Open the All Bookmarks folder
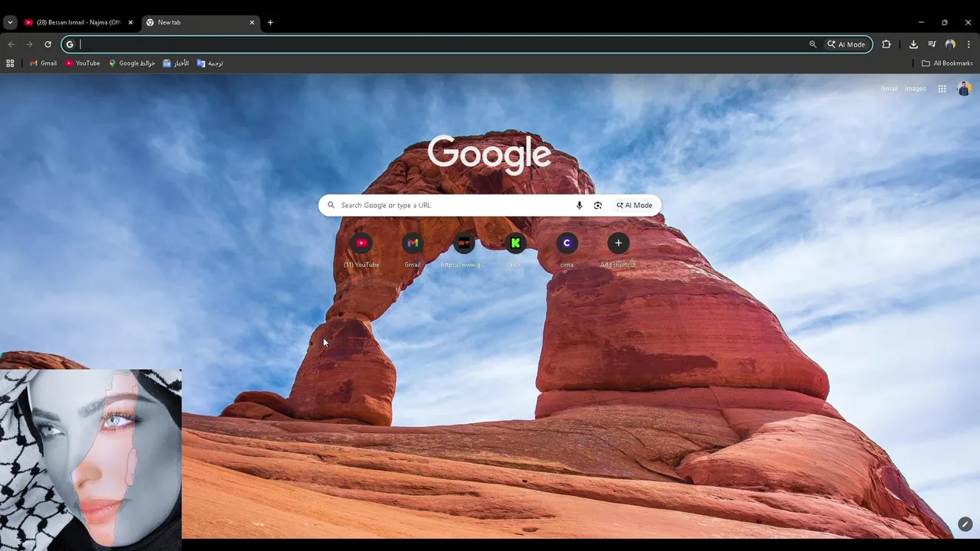Image resolution: width=980 pixels, height=551 pixels. coord(947,64)
